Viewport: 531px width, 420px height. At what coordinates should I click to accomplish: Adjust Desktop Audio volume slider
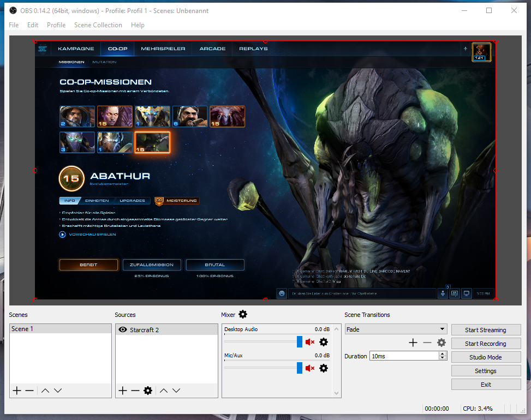point(300,342)
